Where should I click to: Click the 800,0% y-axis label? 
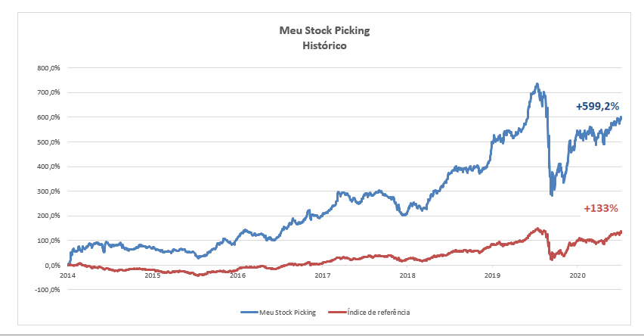(x=48, y=67)
